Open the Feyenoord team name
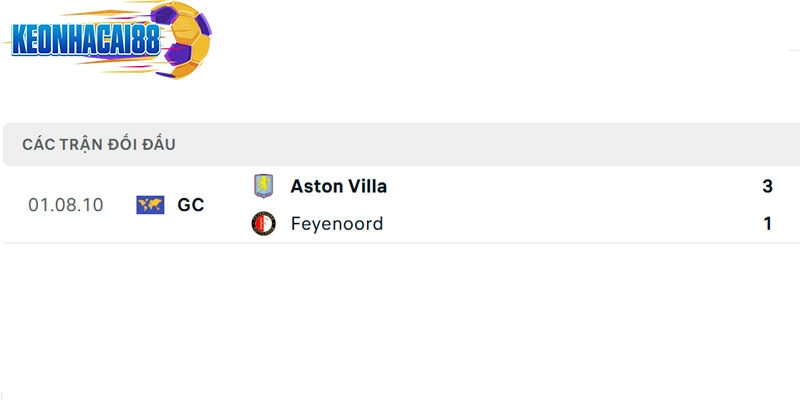The image size is (800, 400). point(337,224)
